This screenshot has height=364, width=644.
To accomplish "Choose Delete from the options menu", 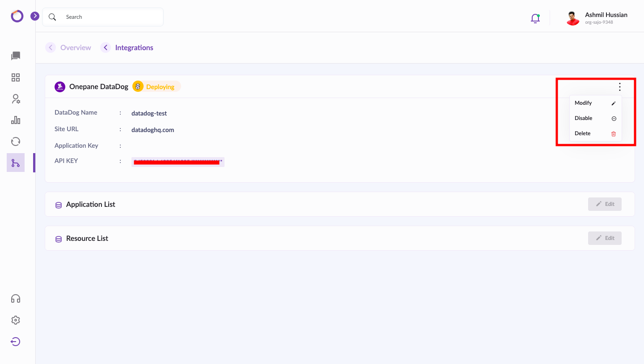I will [595, 133].
